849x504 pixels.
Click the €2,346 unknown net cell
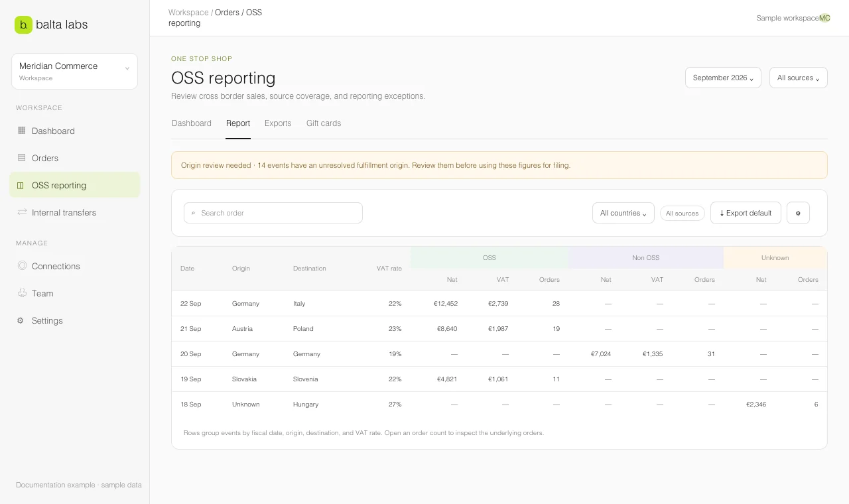(756, 405)
